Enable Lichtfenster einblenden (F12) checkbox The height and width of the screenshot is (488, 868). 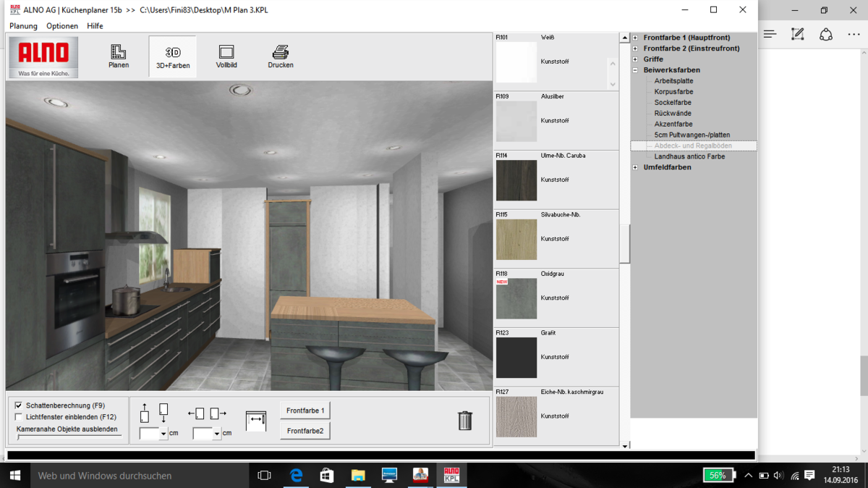(19, 417)
